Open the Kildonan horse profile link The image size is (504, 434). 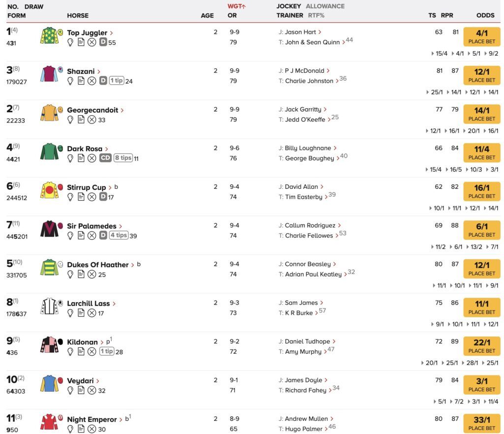[x=82, y=342]
